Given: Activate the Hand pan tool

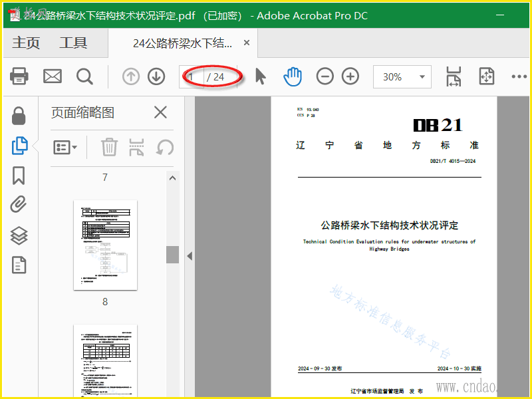Looking at the screenshot, I should [x=293, y=76].
